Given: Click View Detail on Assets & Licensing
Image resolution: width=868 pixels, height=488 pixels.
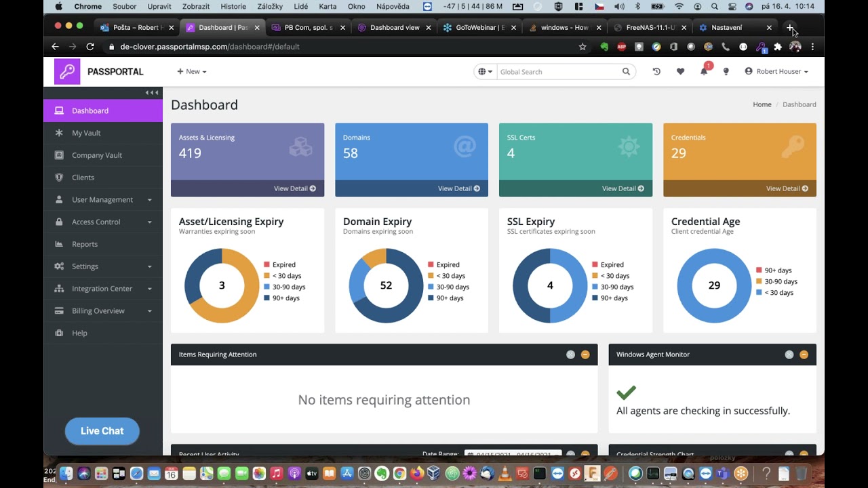Looking at the screenshot, I should pyautogui.click(x=295, y=188).
